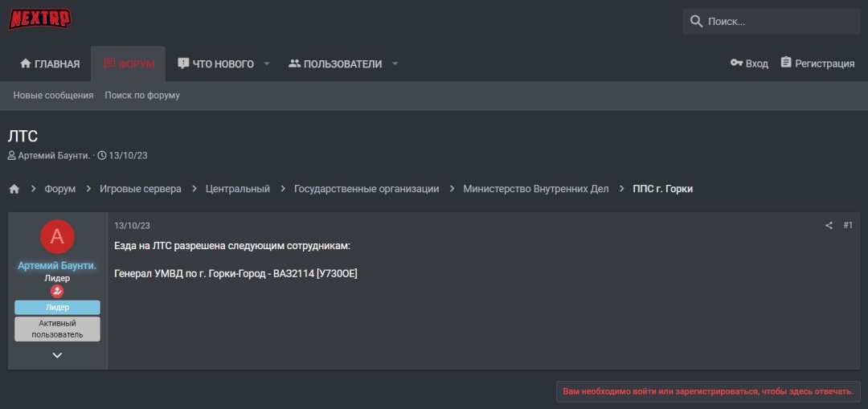Open Артемий Баунти profile link in sidebar
Viewport: 868px width, 409px height.
click(57, 265)
